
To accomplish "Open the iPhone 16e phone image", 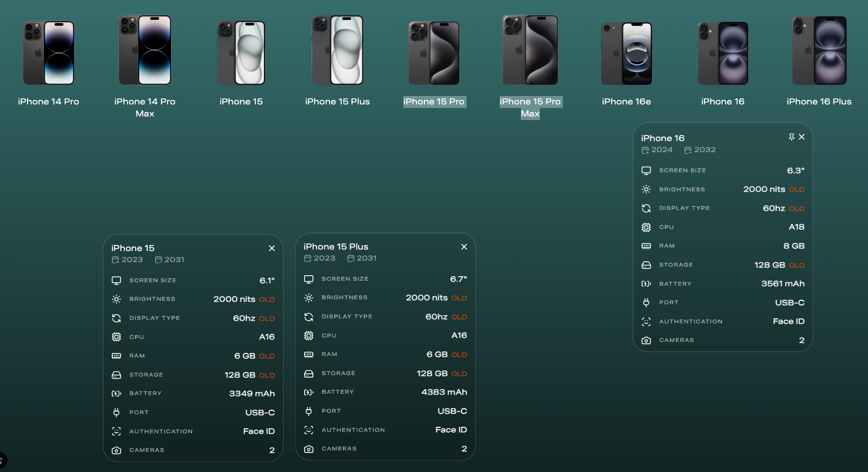I will (x=626, y=53).
